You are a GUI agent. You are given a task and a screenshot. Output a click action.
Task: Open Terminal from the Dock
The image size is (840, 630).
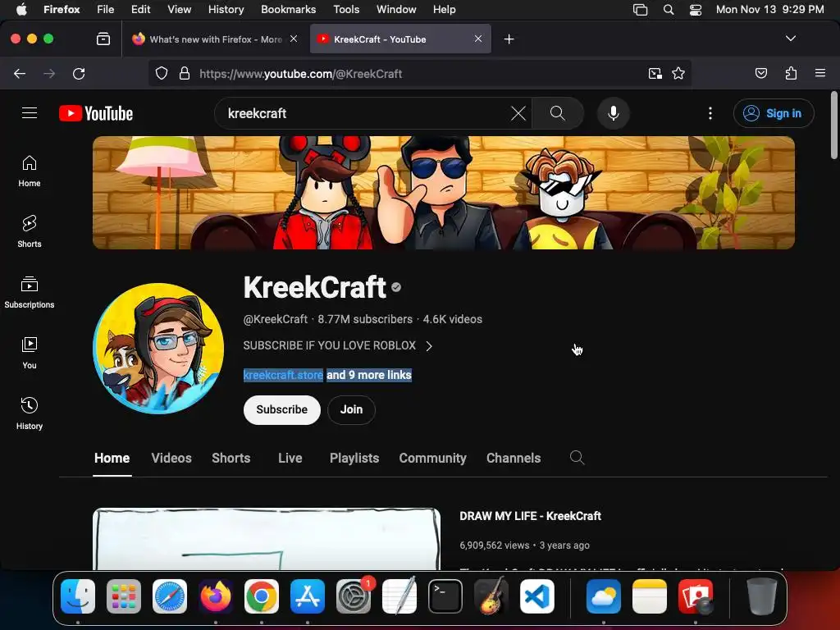(x=445, y=596)
